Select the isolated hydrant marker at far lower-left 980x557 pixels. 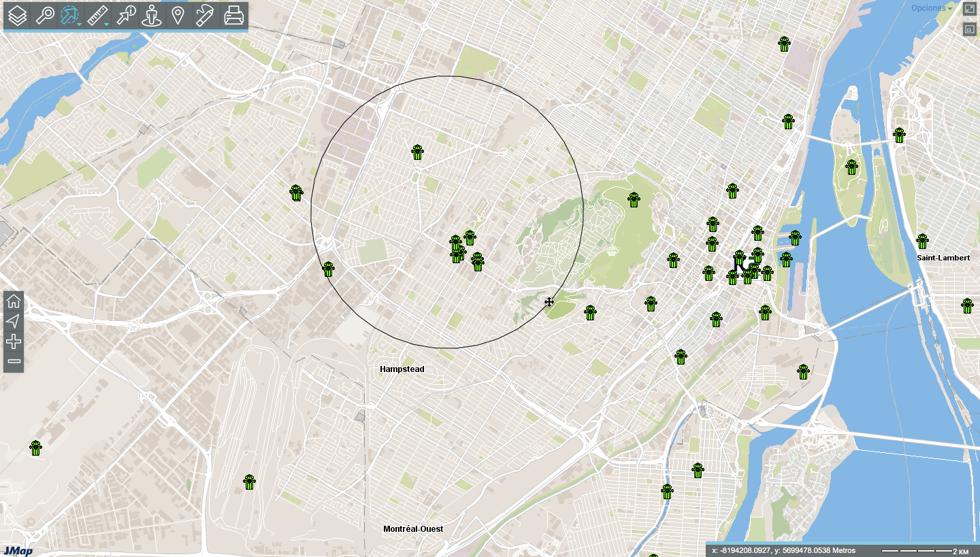tap(35, 448)
